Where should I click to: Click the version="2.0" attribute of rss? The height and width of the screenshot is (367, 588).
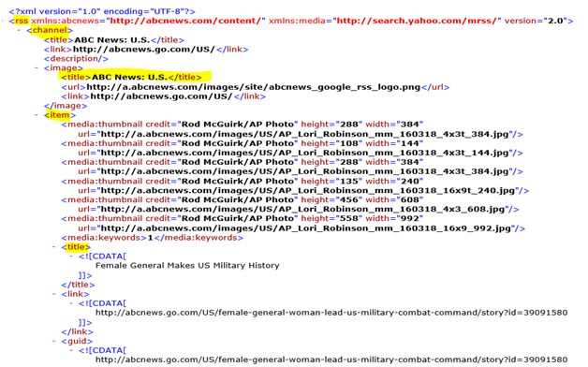(x=536, y=21)
